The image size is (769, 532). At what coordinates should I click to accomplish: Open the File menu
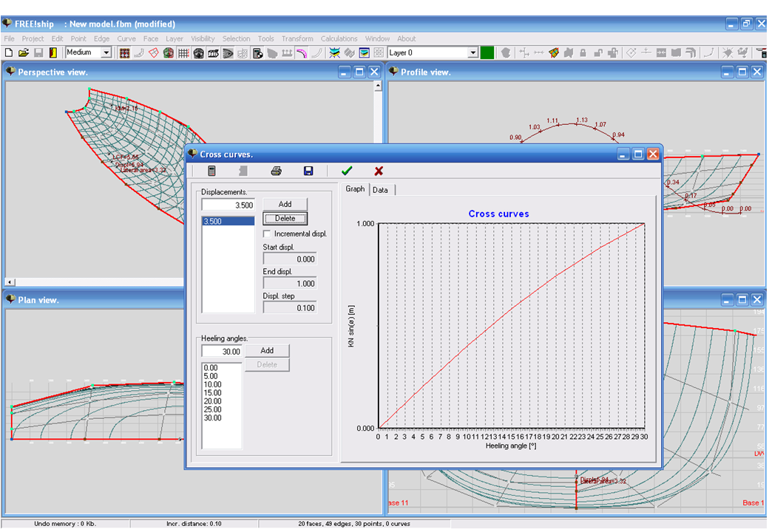pyautogui.click(x=10, y=38)
